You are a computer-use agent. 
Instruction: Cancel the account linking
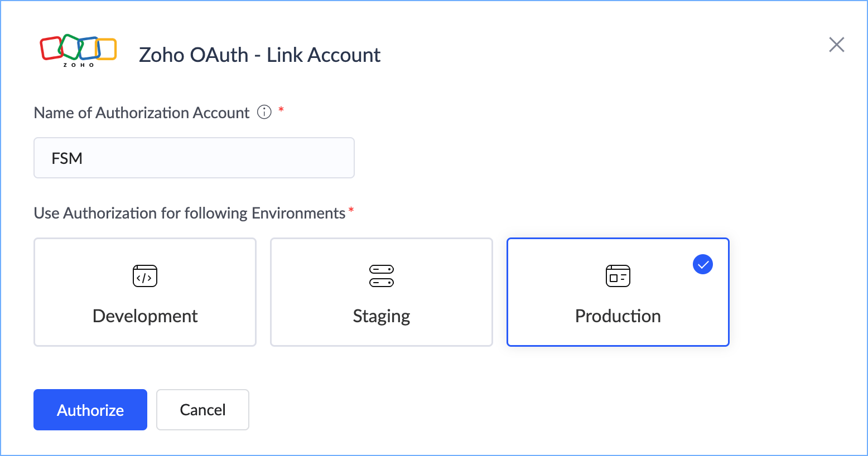coord(202,410)
